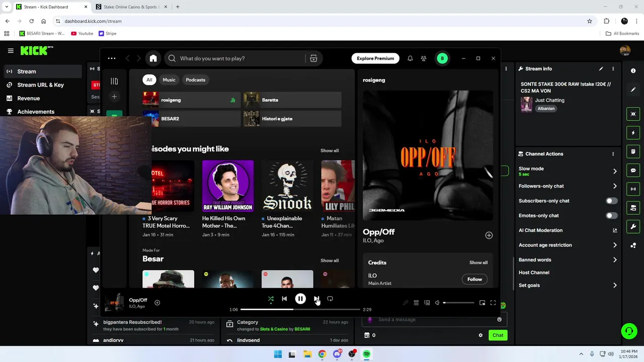Screen dimensions: 644x362
Task: Toggle shuffle in Spotify player
Action: coord(271,299)
